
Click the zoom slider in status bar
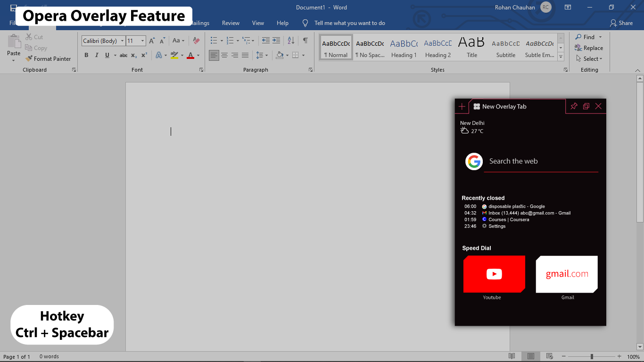pos(592,357)
